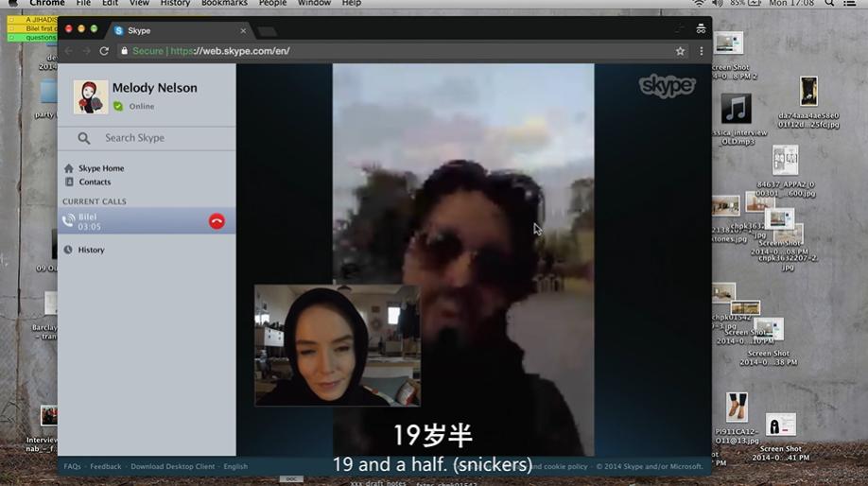The height and width of the screenshot is (486, 868).
Task: Open Contacts list
Action: click(x=95, y=182)
